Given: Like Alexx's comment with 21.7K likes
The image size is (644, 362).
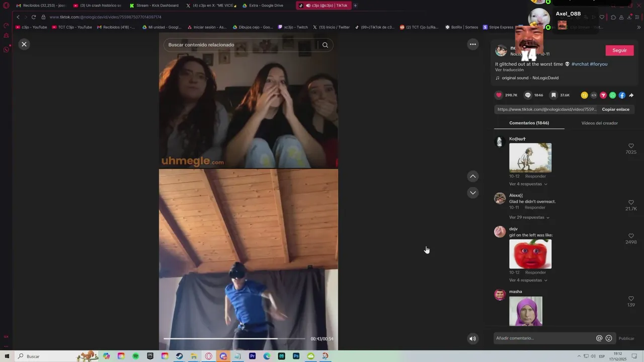Looking at the screenshot, I should [x=631, y=203].
